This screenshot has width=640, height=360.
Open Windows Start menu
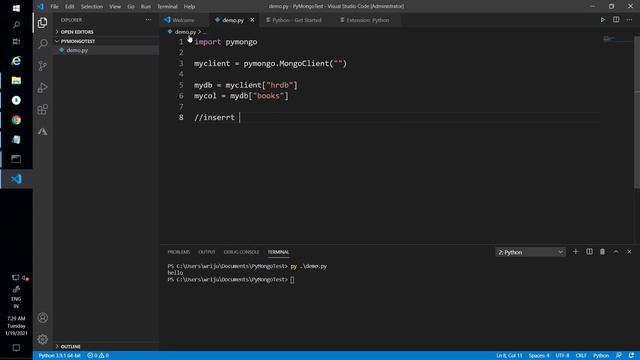coord(16,8)
